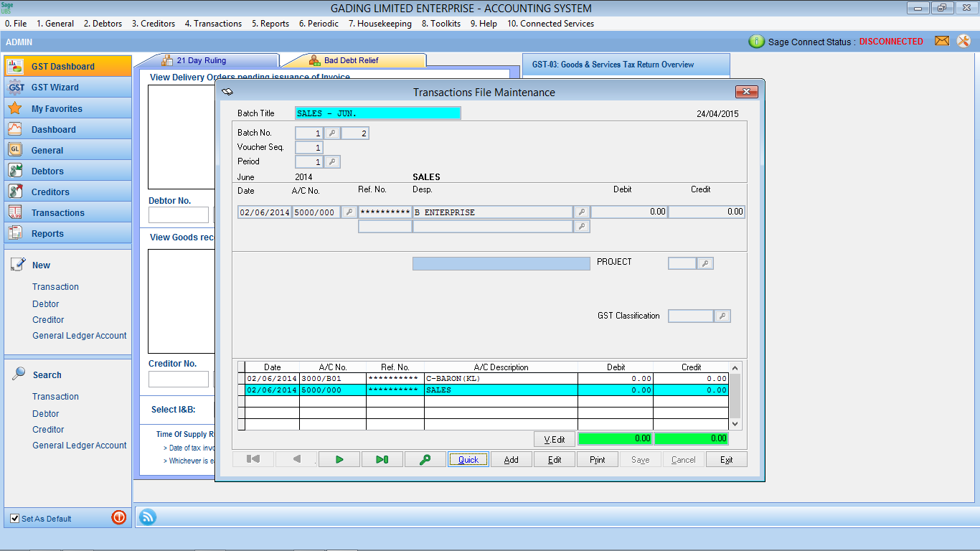Switch to Bad Debt Relief tab
The height and width of the screenshot is (551, 980).
coord(353,60)
